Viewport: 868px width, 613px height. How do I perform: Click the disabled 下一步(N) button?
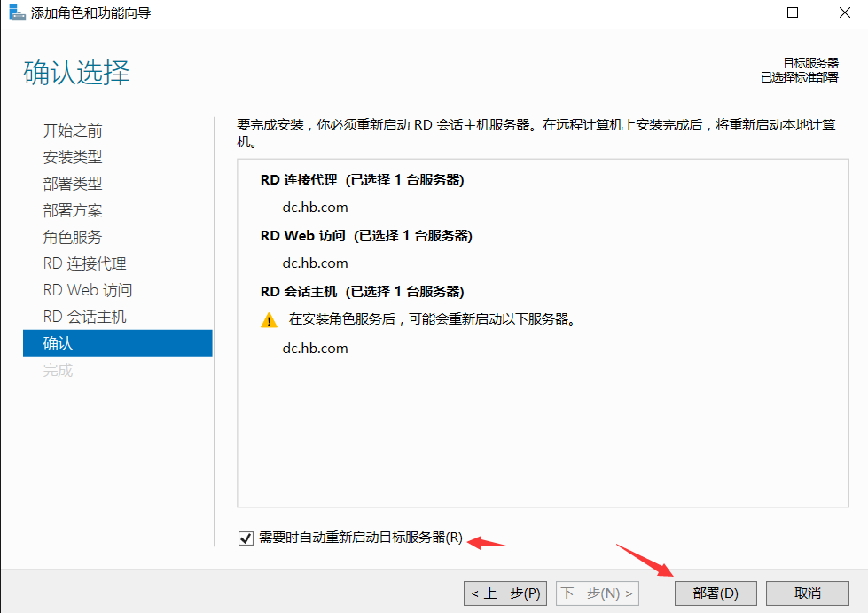[598, 593]
